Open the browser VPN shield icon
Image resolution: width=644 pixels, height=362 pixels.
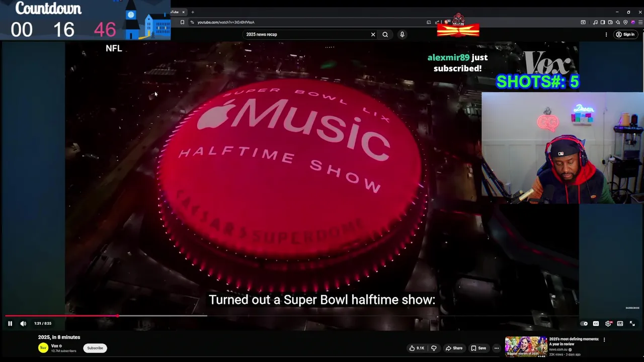point(625,22)
